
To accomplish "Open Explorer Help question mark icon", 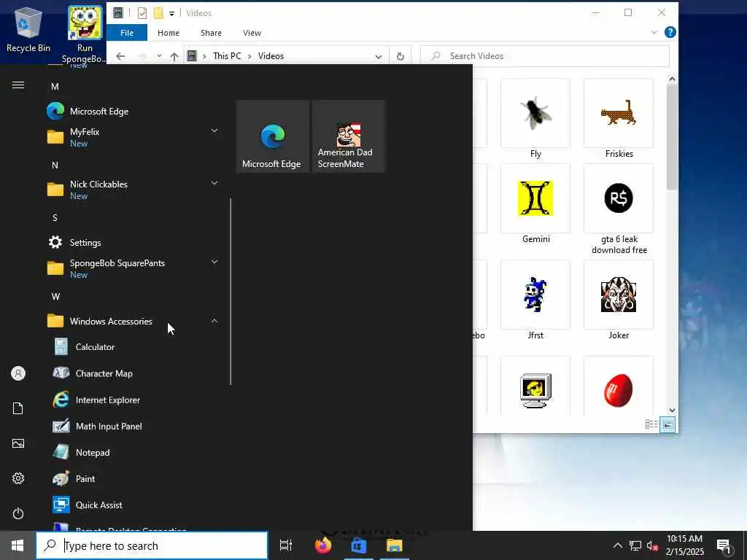I will pos(670,32).
